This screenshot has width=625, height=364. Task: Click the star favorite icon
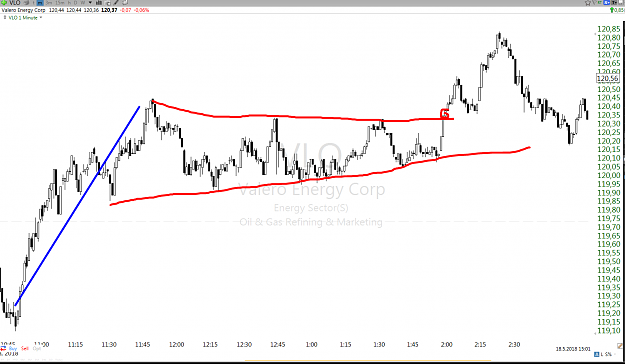click(x=588, y=3)
